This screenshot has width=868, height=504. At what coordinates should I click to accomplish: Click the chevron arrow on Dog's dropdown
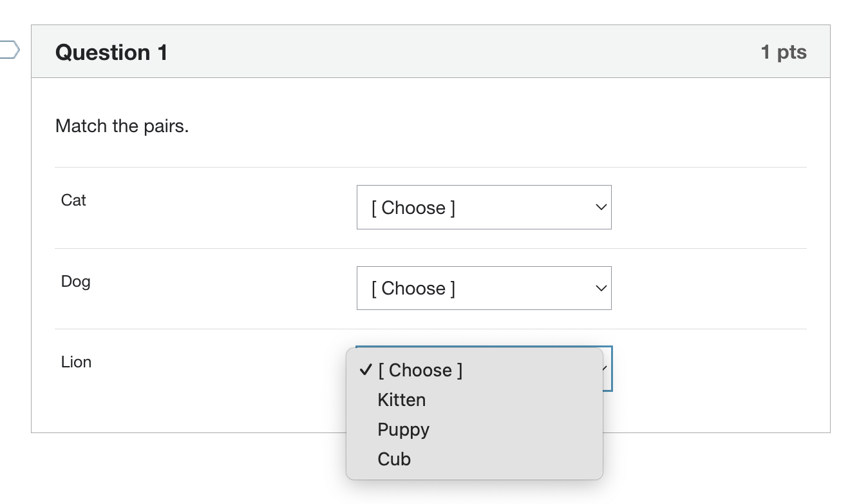coord(600,288)
